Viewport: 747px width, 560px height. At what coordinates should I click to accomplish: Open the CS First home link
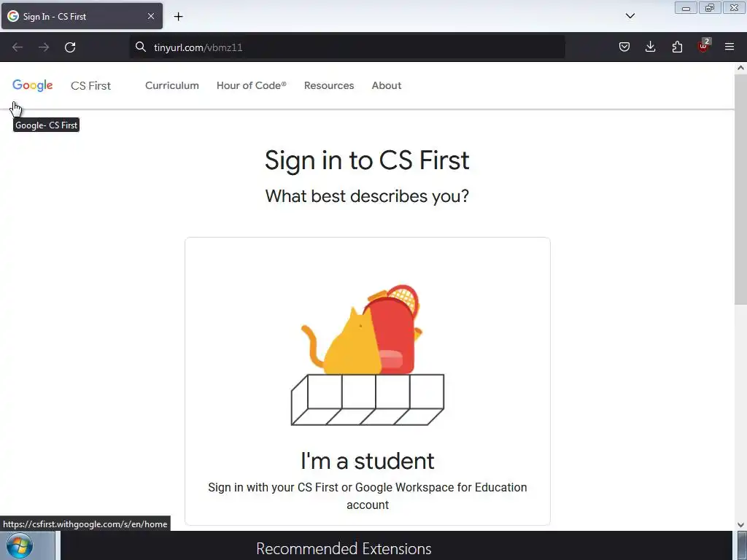pos(90,86)
